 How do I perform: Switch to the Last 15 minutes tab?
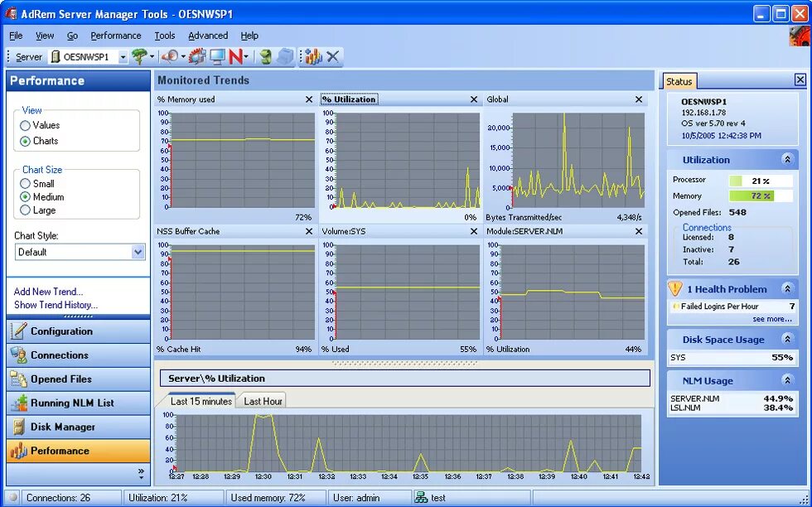click(201, 401)
